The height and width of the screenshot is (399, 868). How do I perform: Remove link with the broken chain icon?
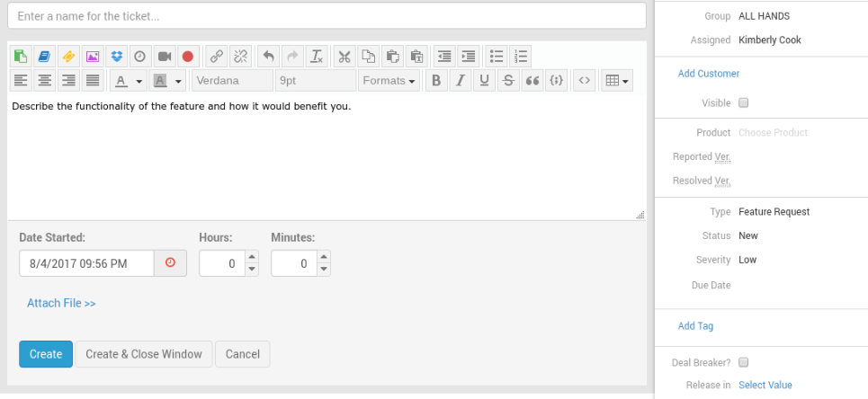(x=240, y=57)
